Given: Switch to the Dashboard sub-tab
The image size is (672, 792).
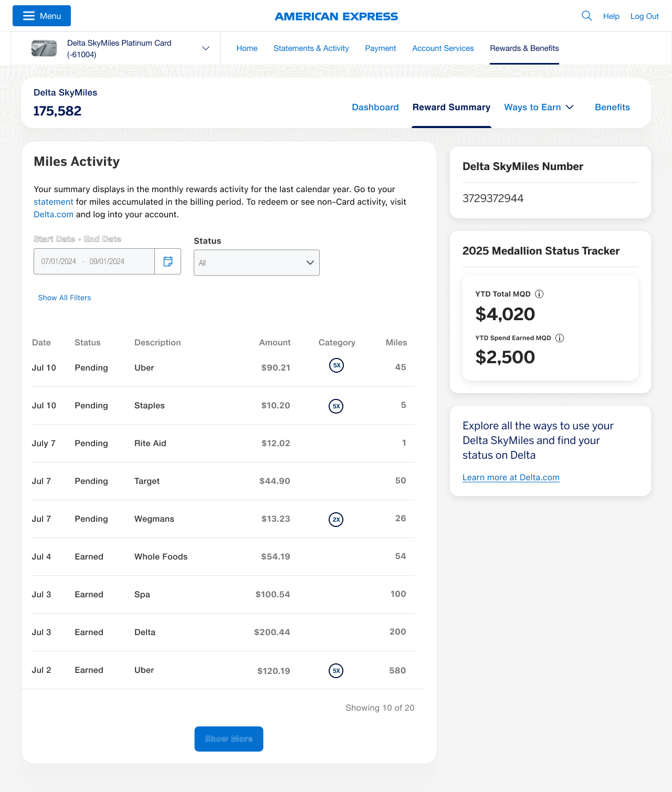Looking at the screenshot, I should pyautogui.click(x=375, y=107).
